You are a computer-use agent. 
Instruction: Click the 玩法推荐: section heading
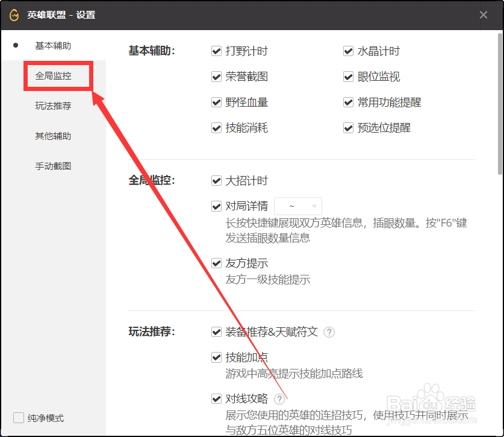click(x=152, y=332)
